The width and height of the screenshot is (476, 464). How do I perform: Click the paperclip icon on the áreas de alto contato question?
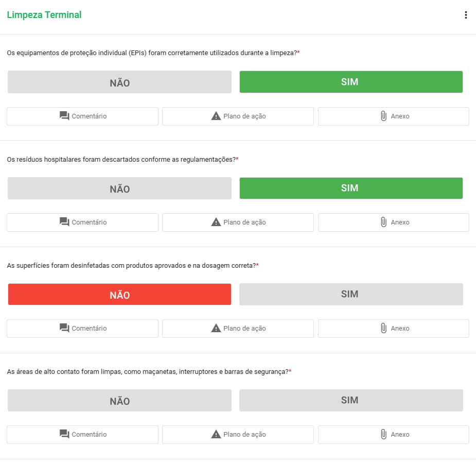point(383,434)
